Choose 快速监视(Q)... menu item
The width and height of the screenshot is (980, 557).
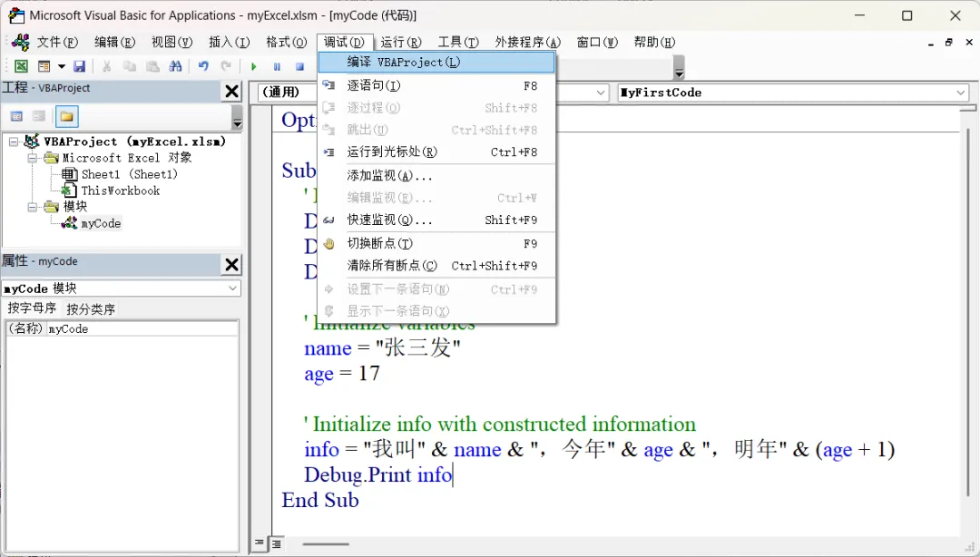click(x=436, y=220)
